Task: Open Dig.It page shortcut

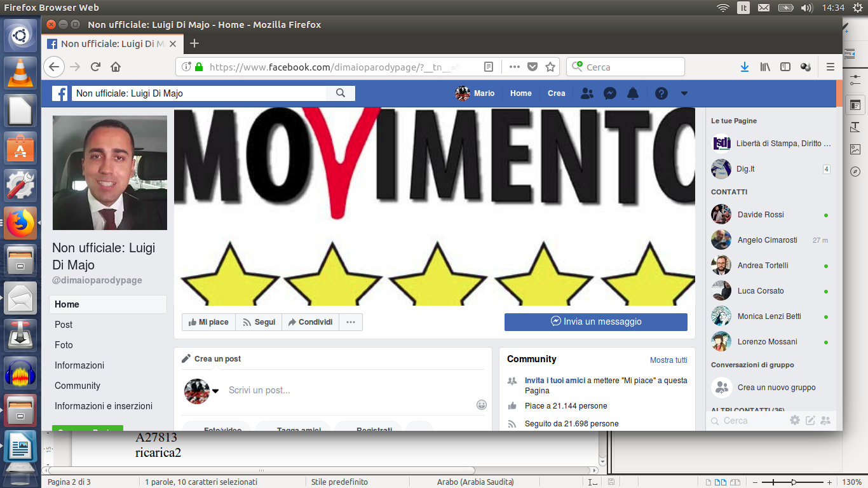Action: [770, 169]
